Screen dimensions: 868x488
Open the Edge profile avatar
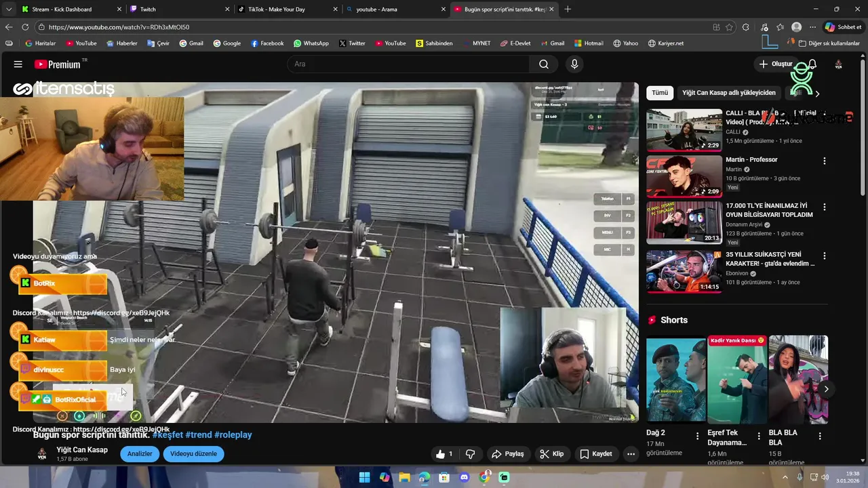pyautogui.click(x=797, y=27)
